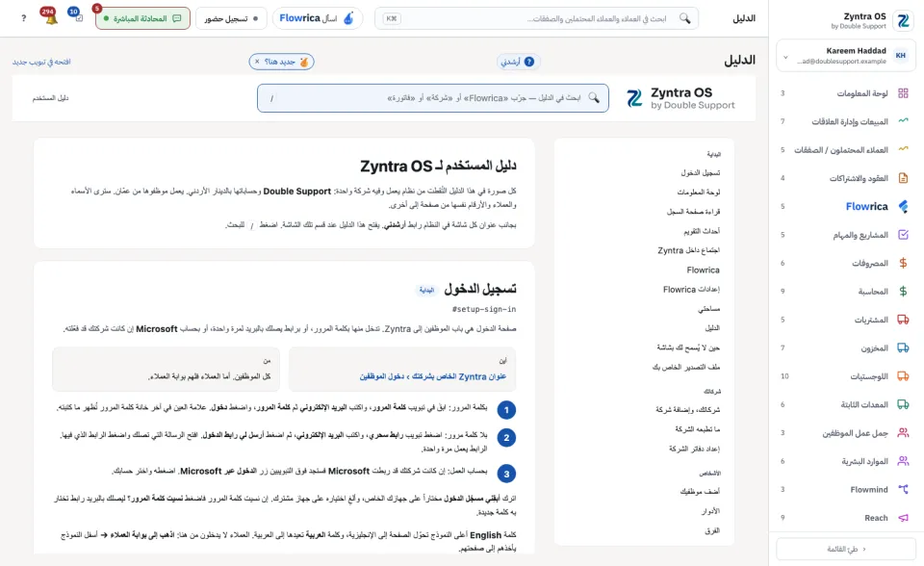Click the Zyntra OS logo in sidebar header
This screenshot has width=924, height=566.
pyautogui.click(x=903, y=20)
